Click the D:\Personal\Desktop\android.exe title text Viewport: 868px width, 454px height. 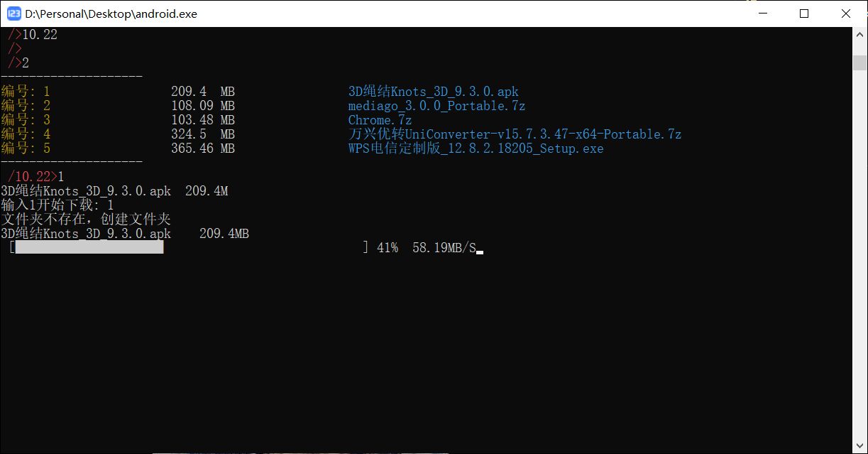pos(111,13)
